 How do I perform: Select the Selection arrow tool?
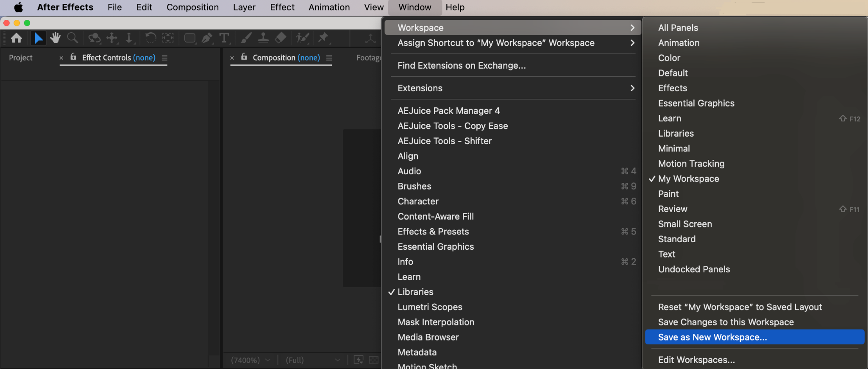coord(38,38)
